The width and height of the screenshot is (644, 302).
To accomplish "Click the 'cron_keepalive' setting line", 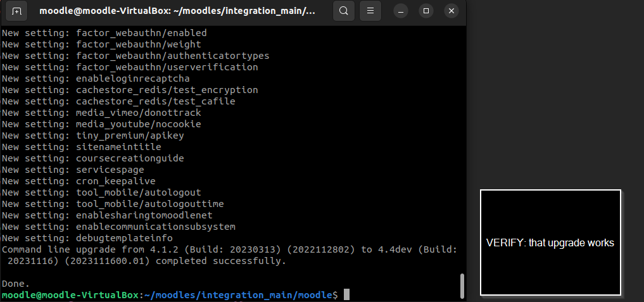I will (x=79, y=181).
